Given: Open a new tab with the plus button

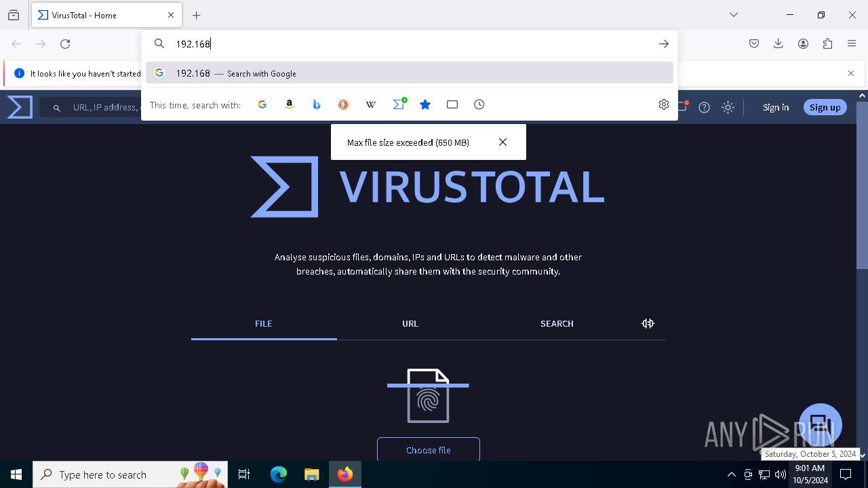Looking at the screenshot, I should (197, 15).
